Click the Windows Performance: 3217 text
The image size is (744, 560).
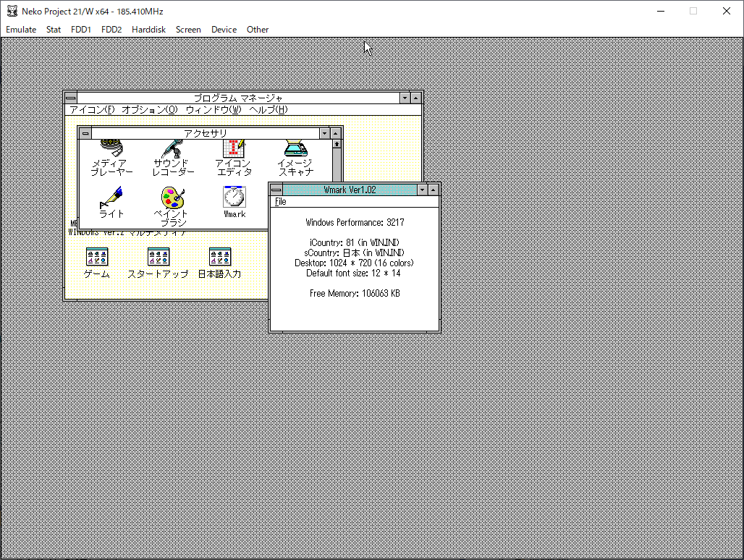coord(355,222)
